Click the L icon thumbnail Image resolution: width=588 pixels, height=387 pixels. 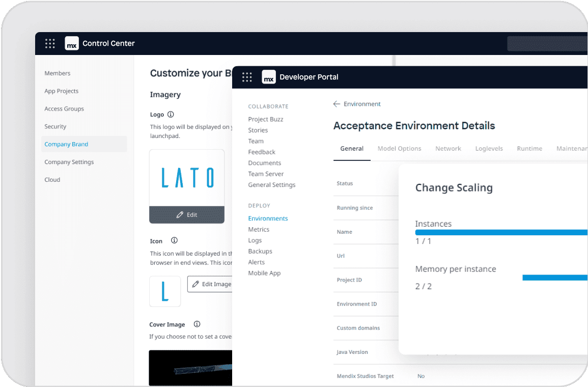pos(165,291)
